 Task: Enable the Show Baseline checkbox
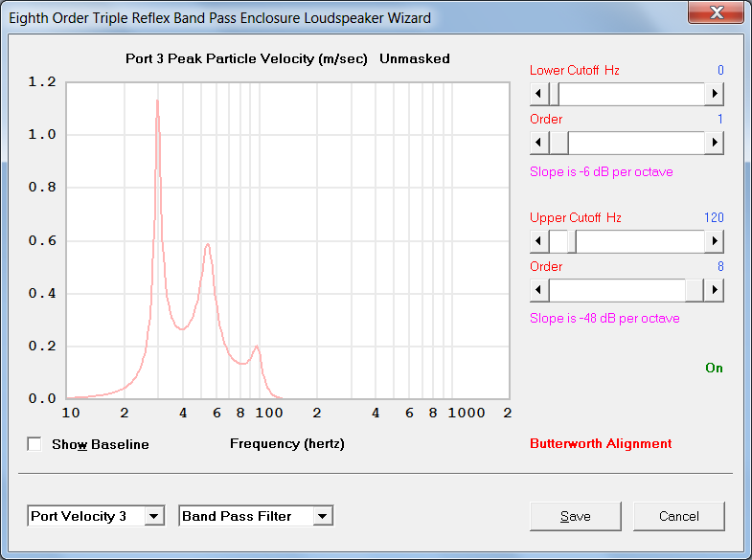point(34,444)
